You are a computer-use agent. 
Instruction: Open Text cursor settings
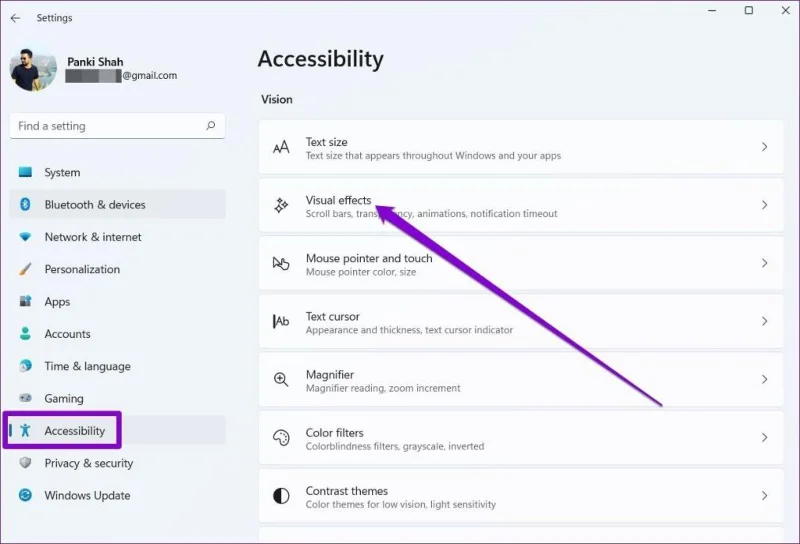tap(521, 321)
